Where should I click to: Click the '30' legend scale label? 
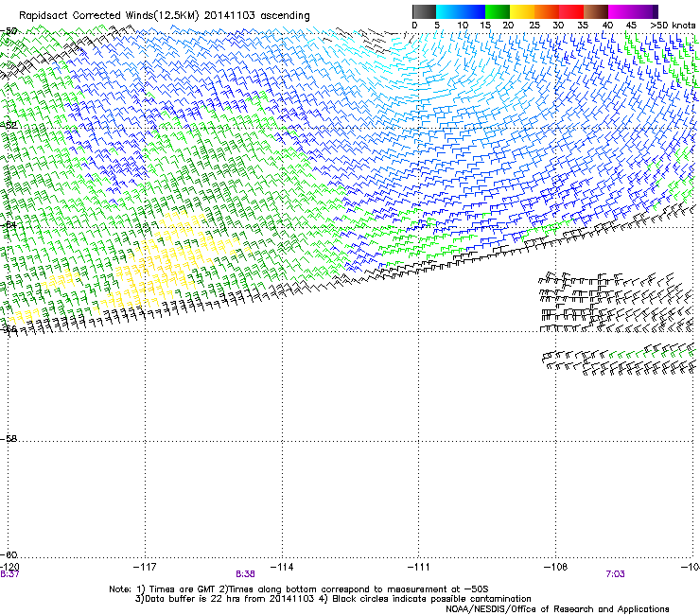558,26
